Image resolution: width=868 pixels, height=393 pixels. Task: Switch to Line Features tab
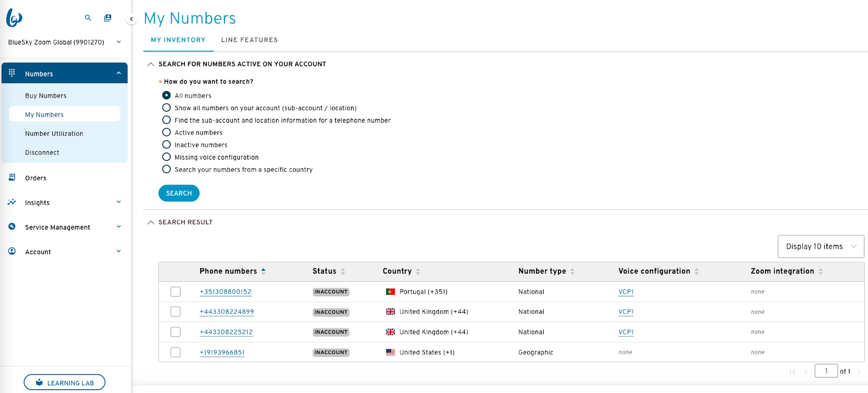click(x=250, y=40)
